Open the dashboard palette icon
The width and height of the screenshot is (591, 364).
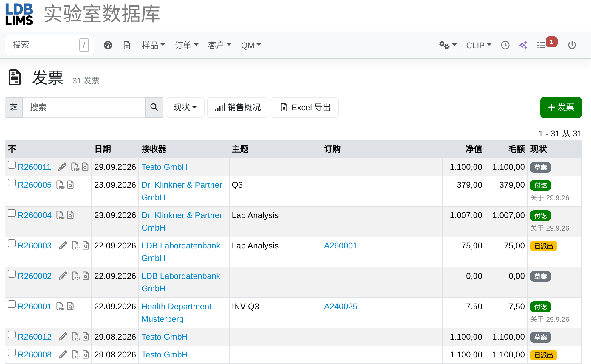[108, 45]
